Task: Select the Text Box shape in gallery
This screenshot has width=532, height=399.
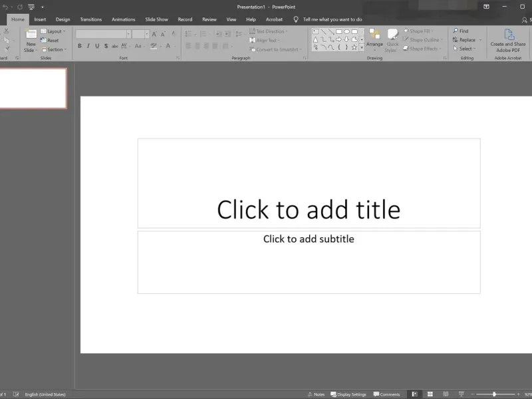Action: click(x=315, y=31)
